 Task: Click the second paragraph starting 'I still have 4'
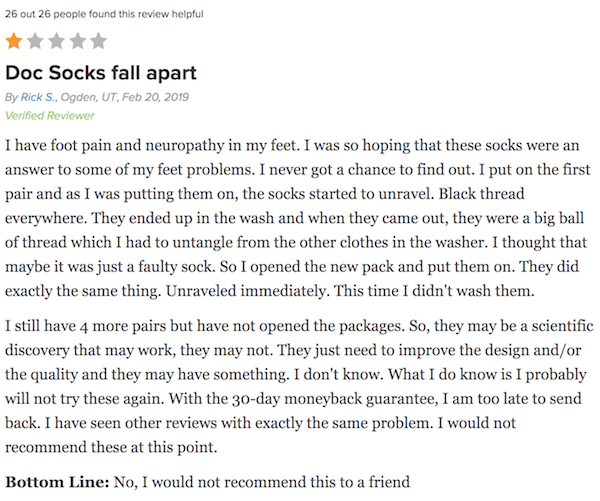[x=299, y=386]
